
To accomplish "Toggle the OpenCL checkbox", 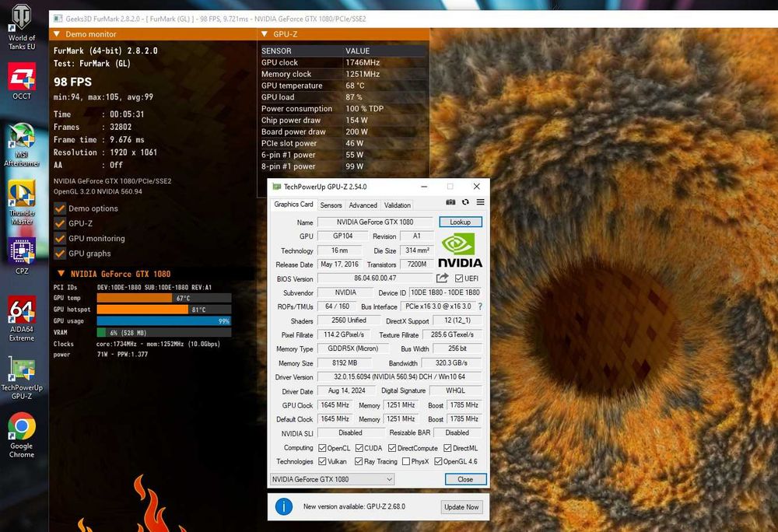I will click(322, 448).
